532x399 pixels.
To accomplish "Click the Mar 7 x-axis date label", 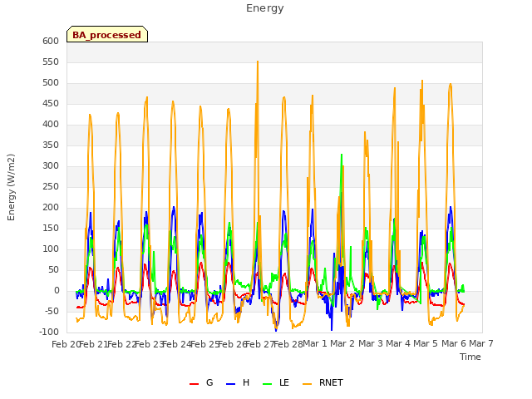I will click(481, 344).
